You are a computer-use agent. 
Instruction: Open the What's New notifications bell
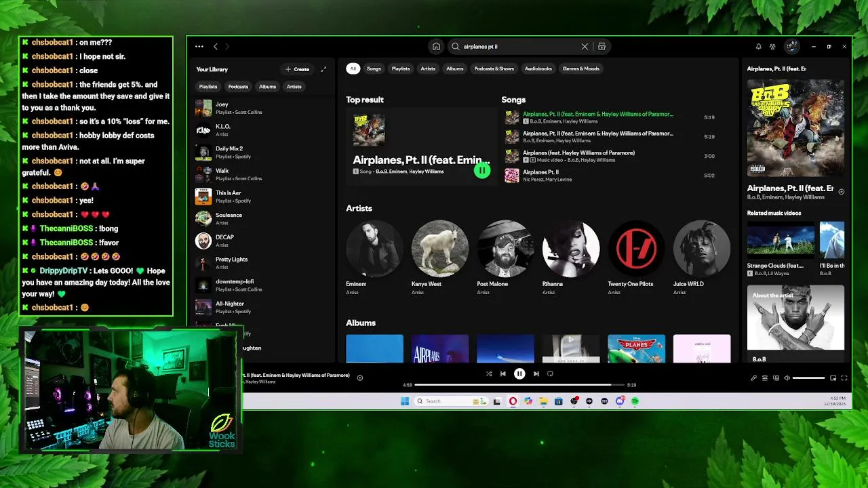coord(758,47)
